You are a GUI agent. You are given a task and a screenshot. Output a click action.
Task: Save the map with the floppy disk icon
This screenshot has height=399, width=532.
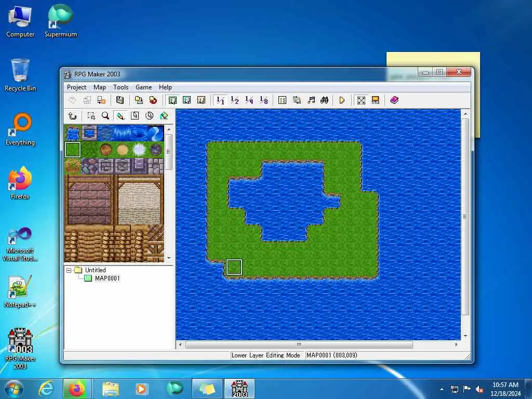[120, 100]
